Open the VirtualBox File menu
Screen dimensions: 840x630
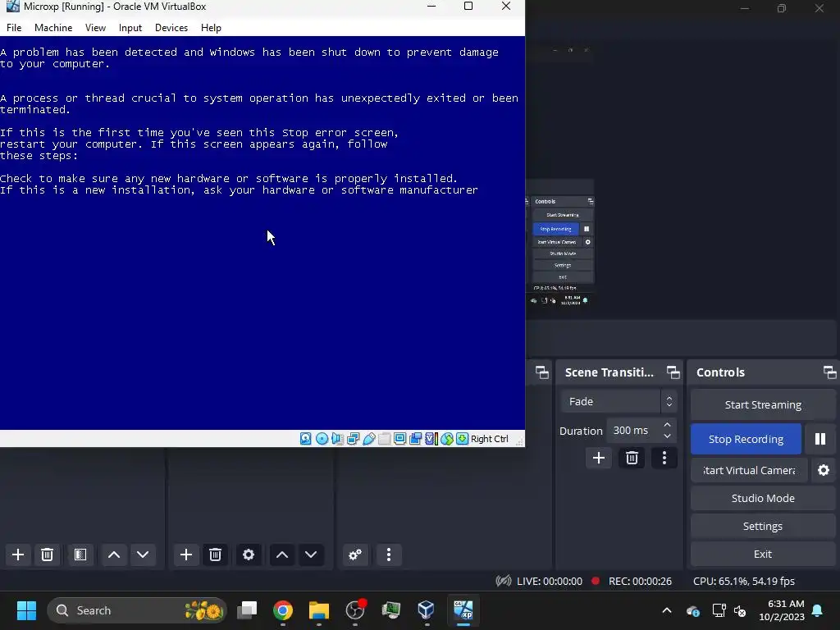pyautogui.click(x=14, y=28)
